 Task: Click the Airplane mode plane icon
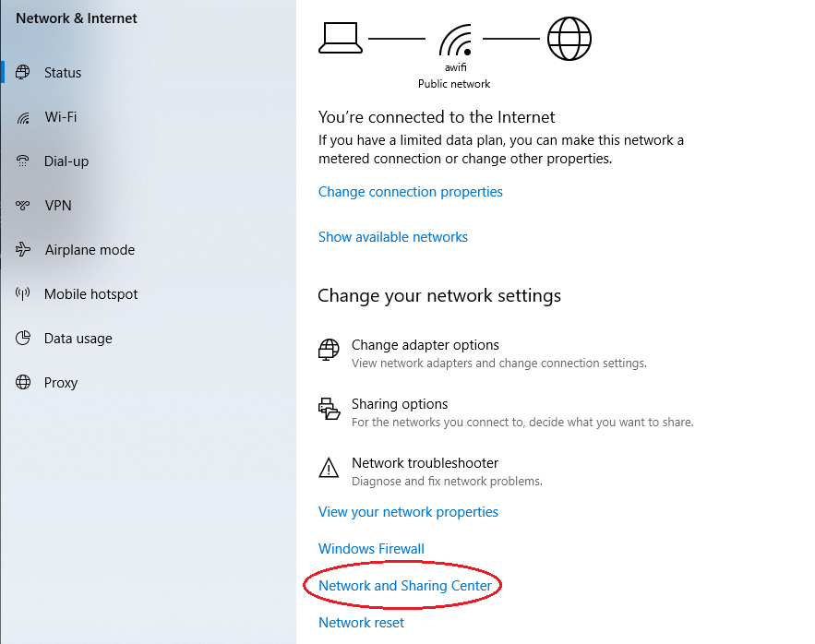click(23, 250)
